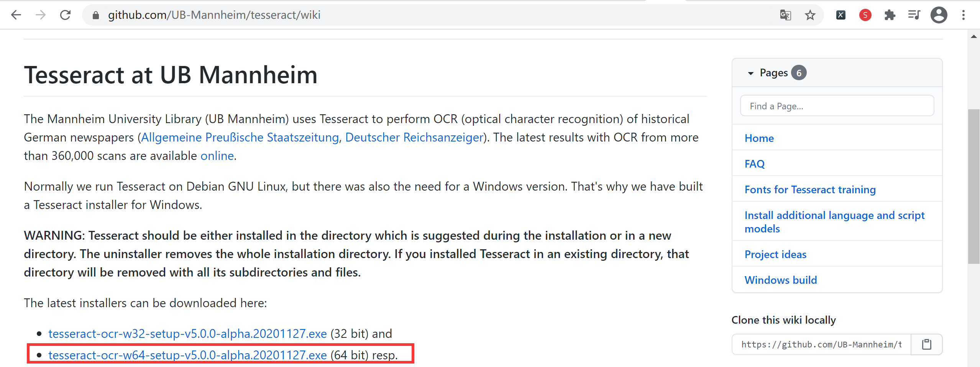Click the forward navigation arrow

[x=41, y=15]
